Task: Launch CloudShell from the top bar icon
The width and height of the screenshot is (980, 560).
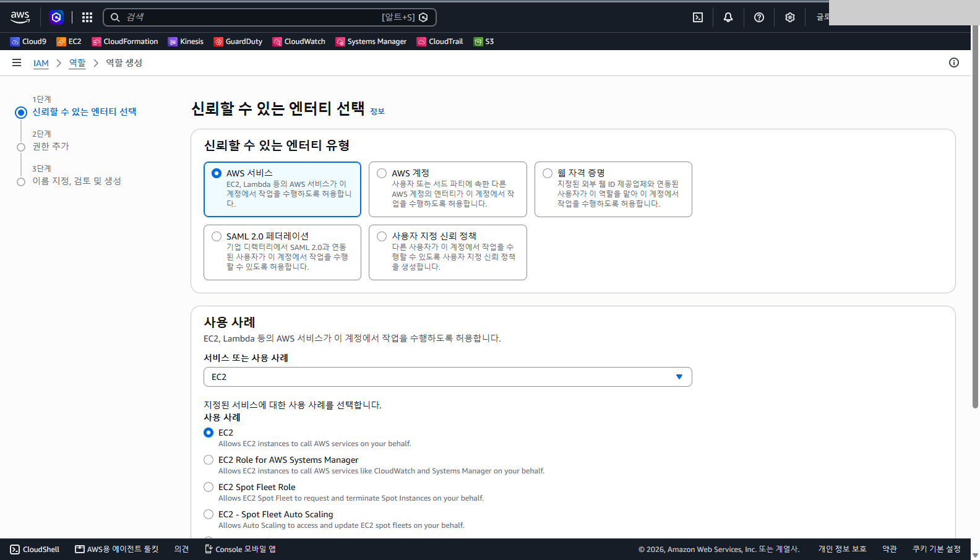Action: click(698, 17)
